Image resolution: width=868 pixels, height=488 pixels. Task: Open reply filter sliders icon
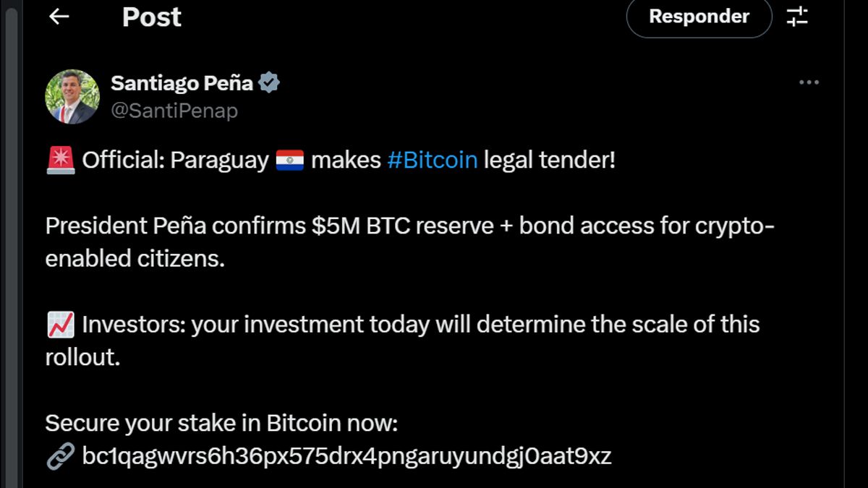[x=797, y=17]
